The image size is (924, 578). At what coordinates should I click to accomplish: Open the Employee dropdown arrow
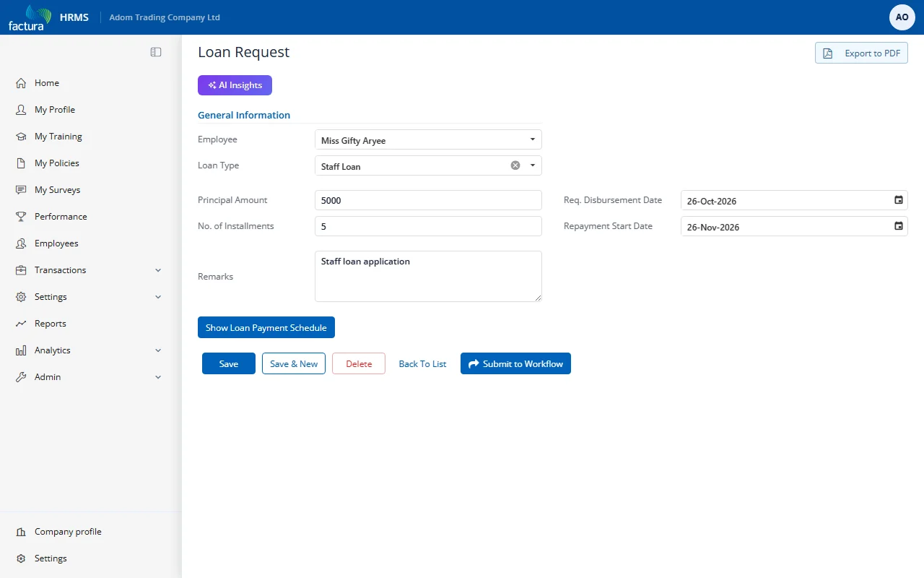pyautogui.click(x=533, y=139)
